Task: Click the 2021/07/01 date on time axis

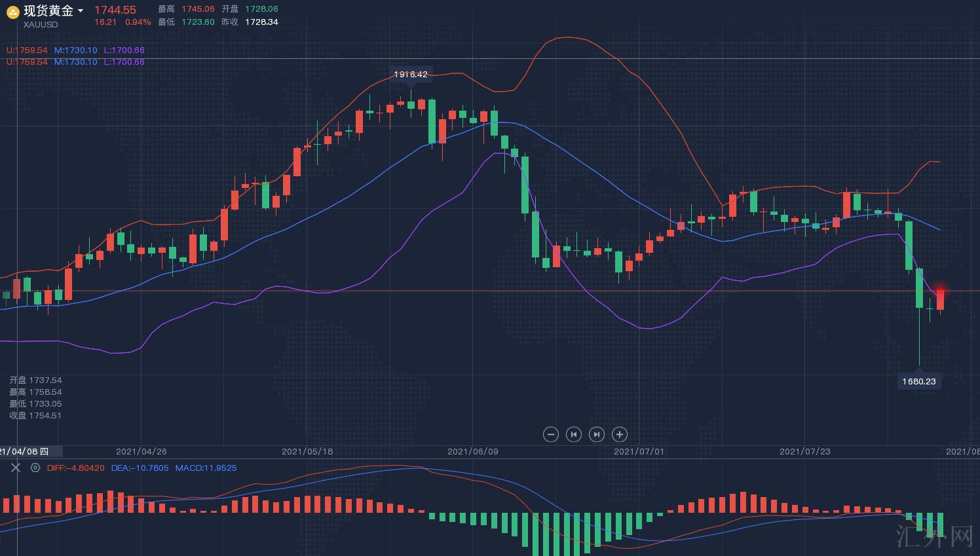Action: [x=639, y=452]
